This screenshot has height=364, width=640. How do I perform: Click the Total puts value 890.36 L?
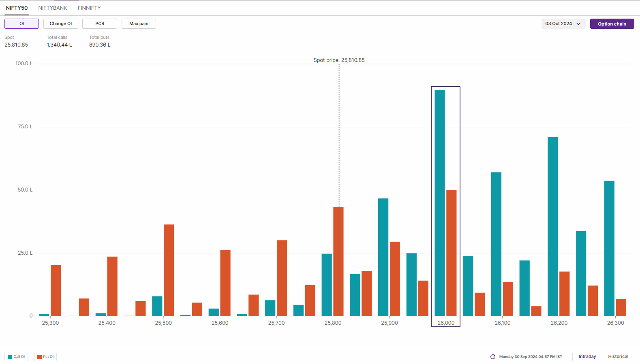pos(100,45)
